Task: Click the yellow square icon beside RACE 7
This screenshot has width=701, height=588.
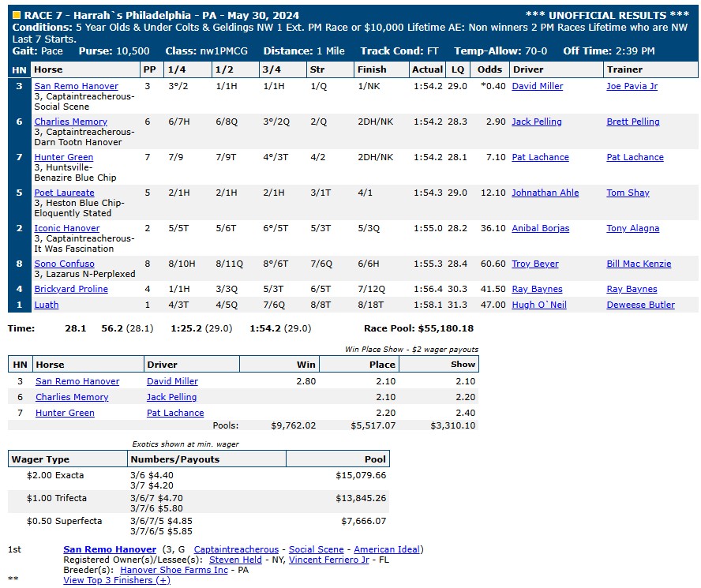Action: pos(17,15)
